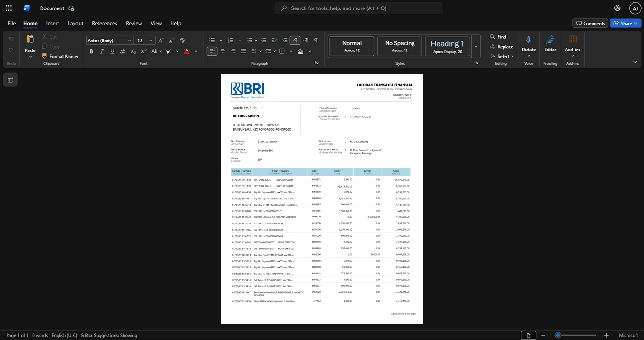Decrease paragraph indent

[274, 41]
